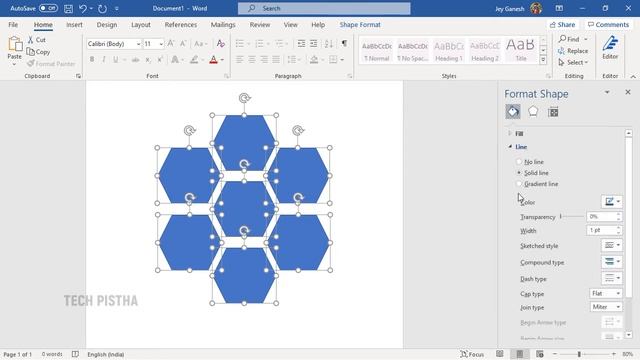The image size is (640, 360).
Task: Apply Italic formatting
Action: click(x=104, y=60)
